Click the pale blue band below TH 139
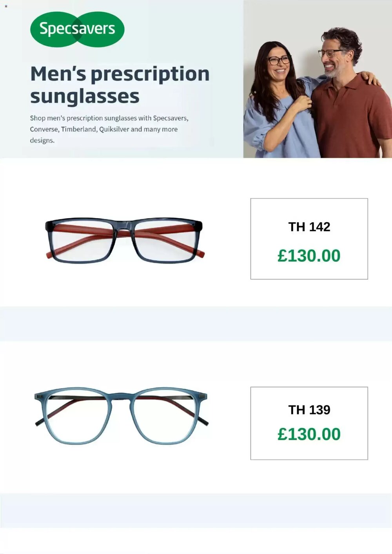The height and width of the screenshot is (554, 392). point(196,511)
